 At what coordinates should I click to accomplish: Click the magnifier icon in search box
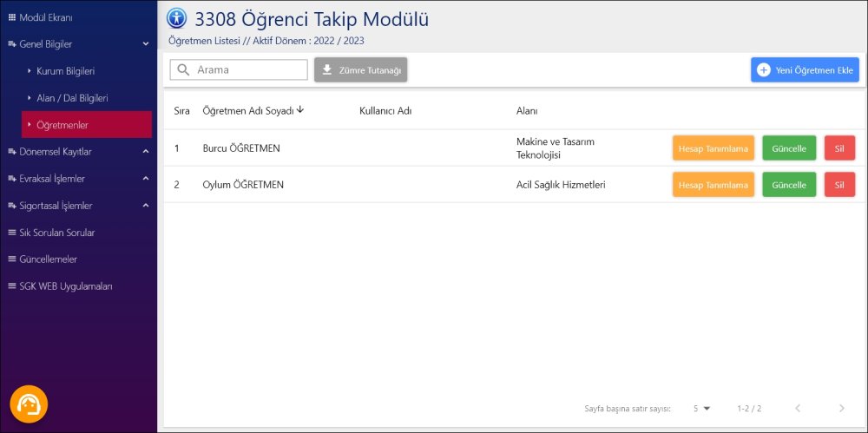click(x=183, y=70)
